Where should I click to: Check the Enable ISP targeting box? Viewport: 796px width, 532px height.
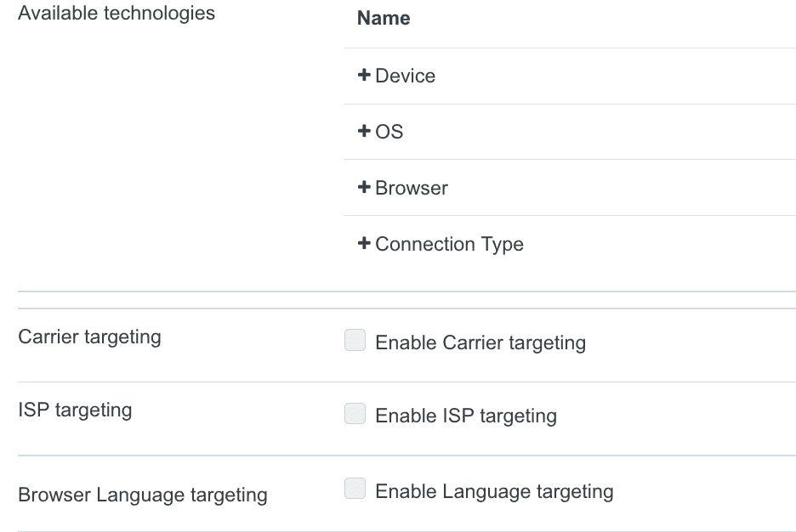355,415
